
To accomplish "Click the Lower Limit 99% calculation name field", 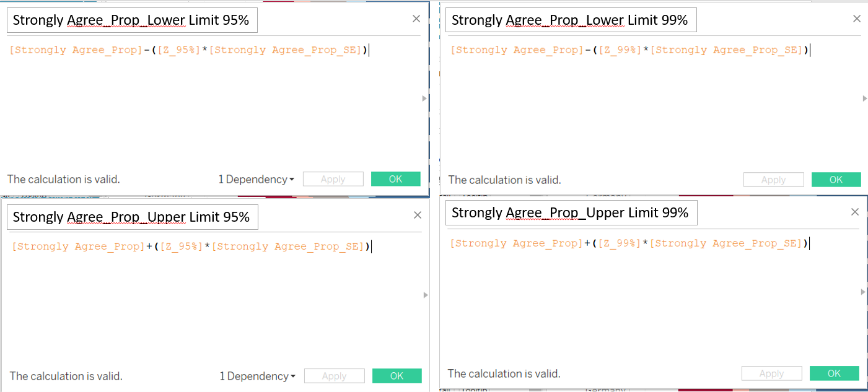I will click(x=570, y=20).
